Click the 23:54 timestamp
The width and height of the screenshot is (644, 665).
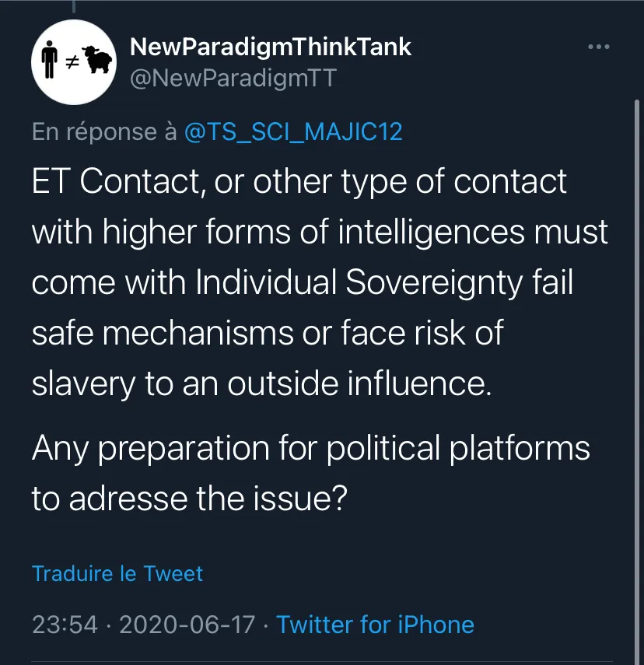pos(65,625)
